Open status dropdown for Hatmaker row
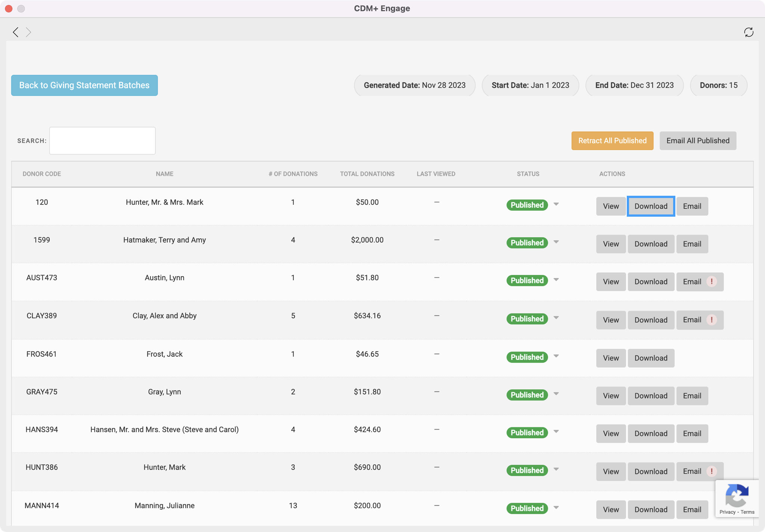This screenshot has height=532, width=765. (556, 242)
